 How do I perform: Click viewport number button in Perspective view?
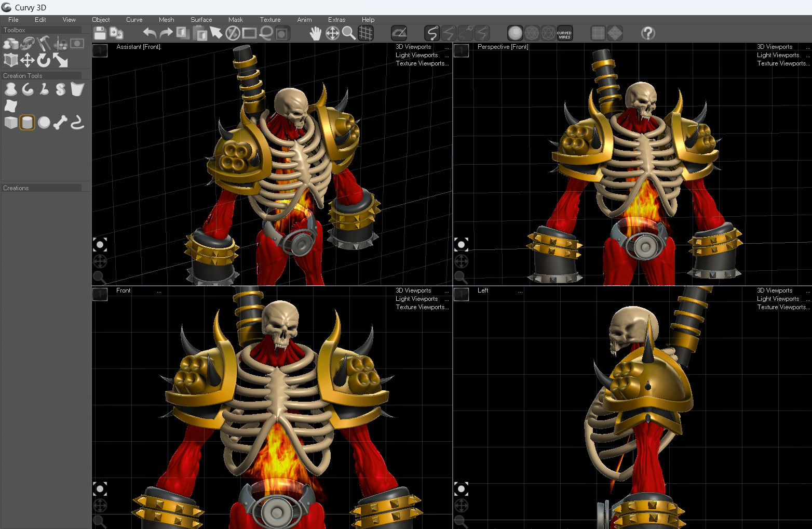[x=461, y=50]
